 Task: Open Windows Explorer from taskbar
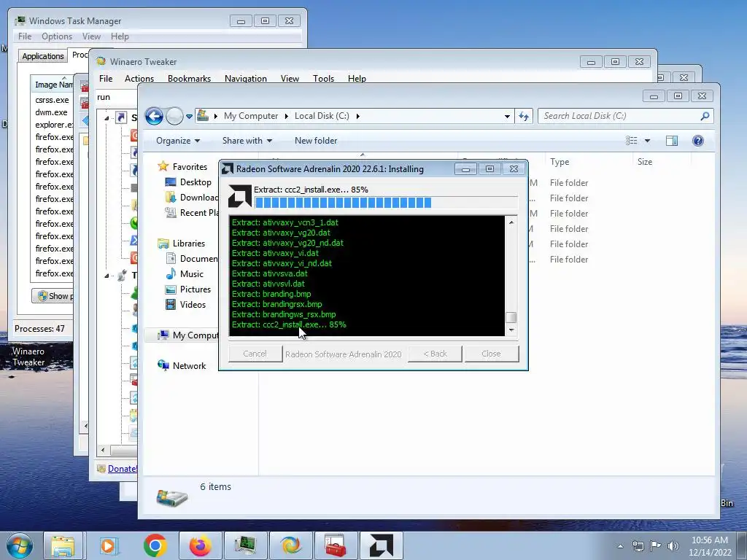(63, 545)
